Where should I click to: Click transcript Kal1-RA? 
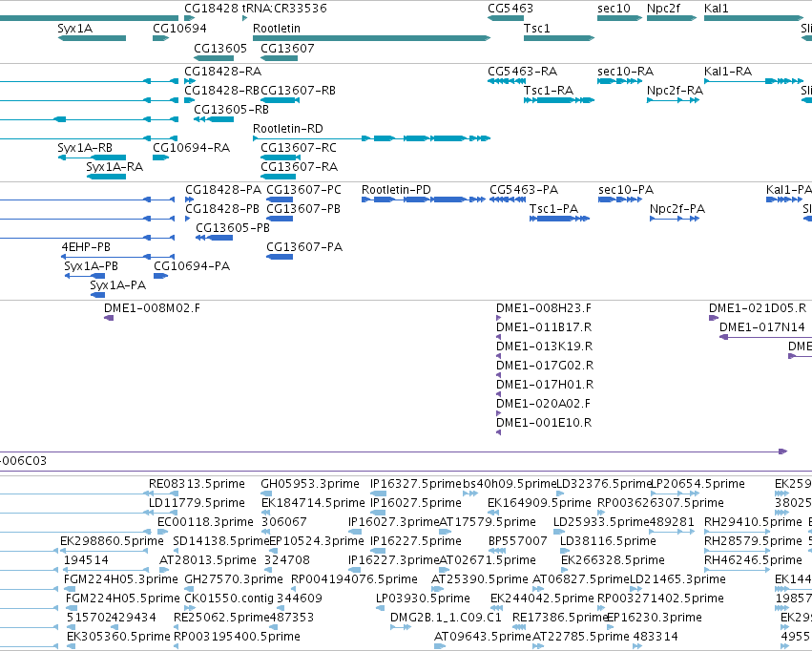[x=728, y=71]
